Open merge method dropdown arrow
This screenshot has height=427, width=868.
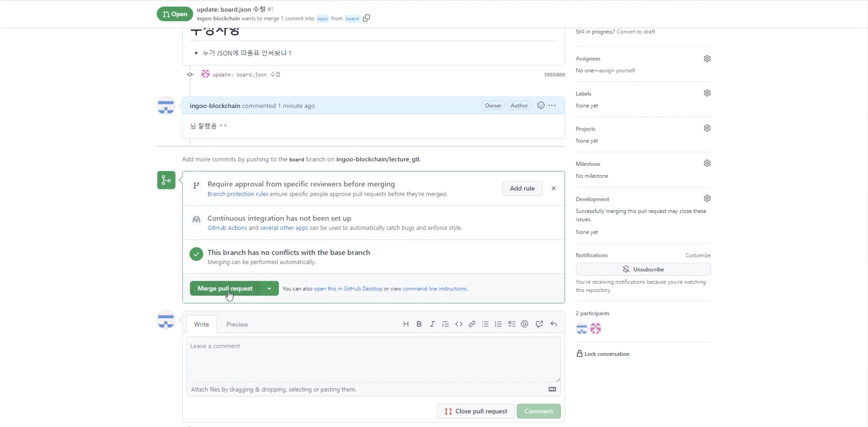[x=269, y=289]
